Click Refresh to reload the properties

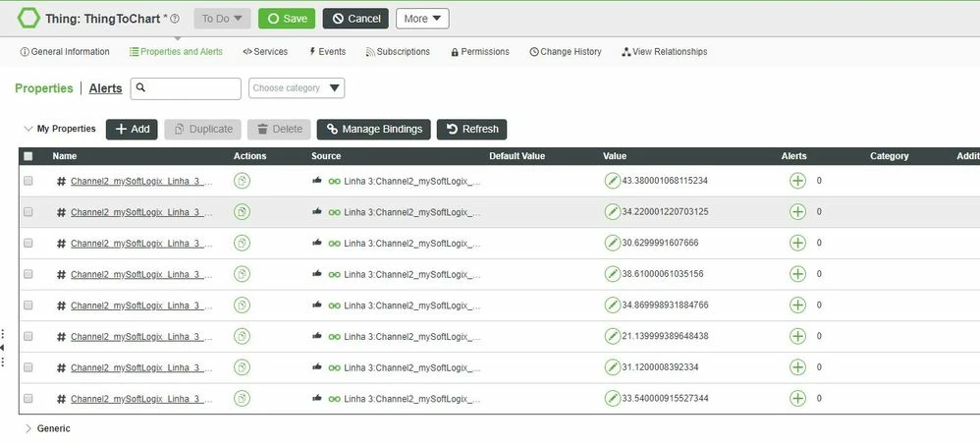(x=472, y=130)
